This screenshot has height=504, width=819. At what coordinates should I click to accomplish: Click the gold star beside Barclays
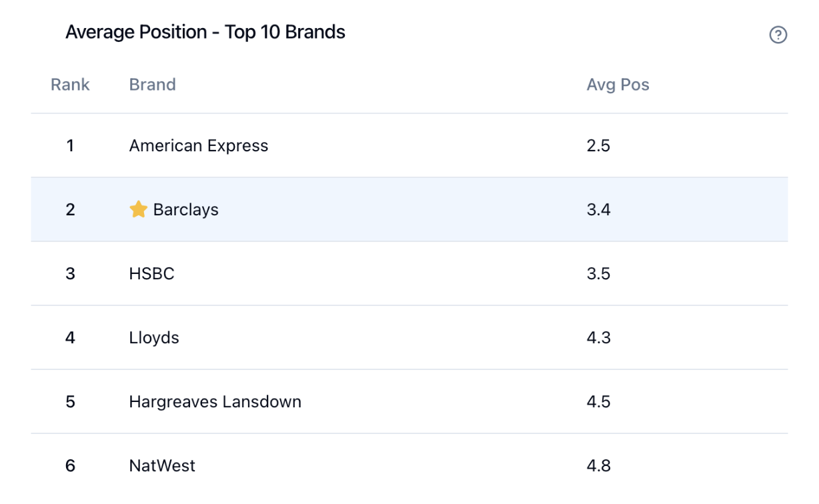[138, 209]
